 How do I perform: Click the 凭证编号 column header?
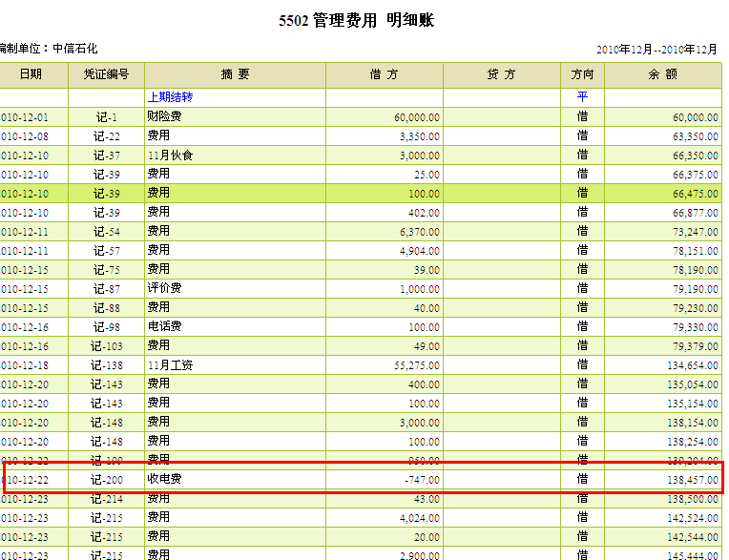click(106, 74)
